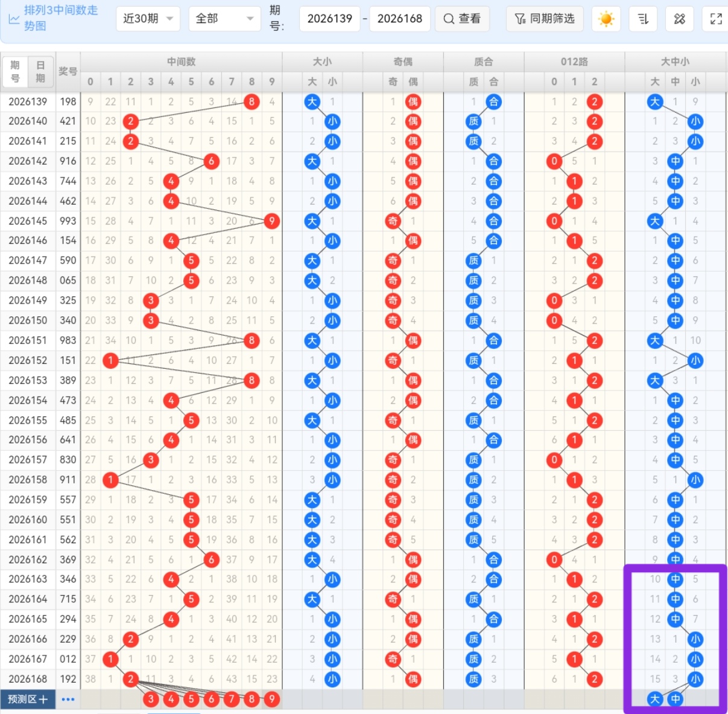Click blue 大 circle in row 2026164's 大小 column
The width and height of the screenshot is (728, 714).
(x=312, y=599)
